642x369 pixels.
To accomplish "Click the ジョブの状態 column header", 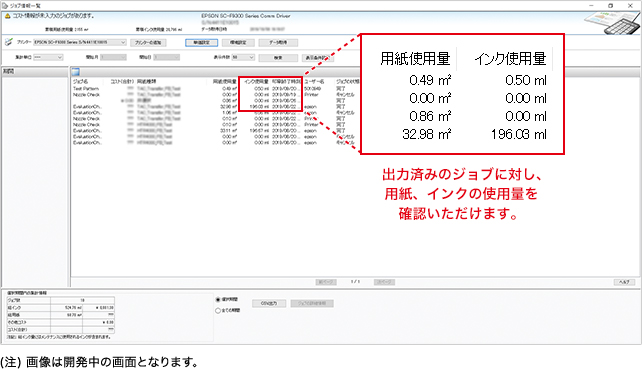I will (x=348, y=81).
